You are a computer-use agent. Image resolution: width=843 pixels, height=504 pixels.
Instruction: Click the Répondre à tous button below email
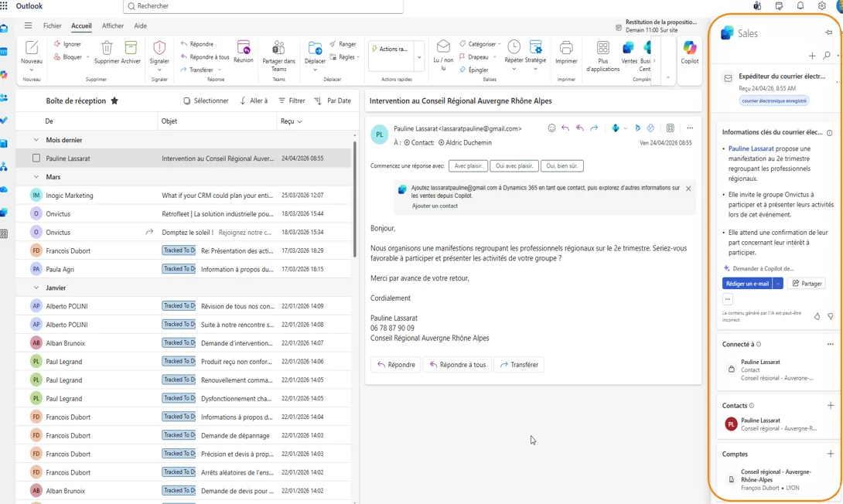coord(458,364)
